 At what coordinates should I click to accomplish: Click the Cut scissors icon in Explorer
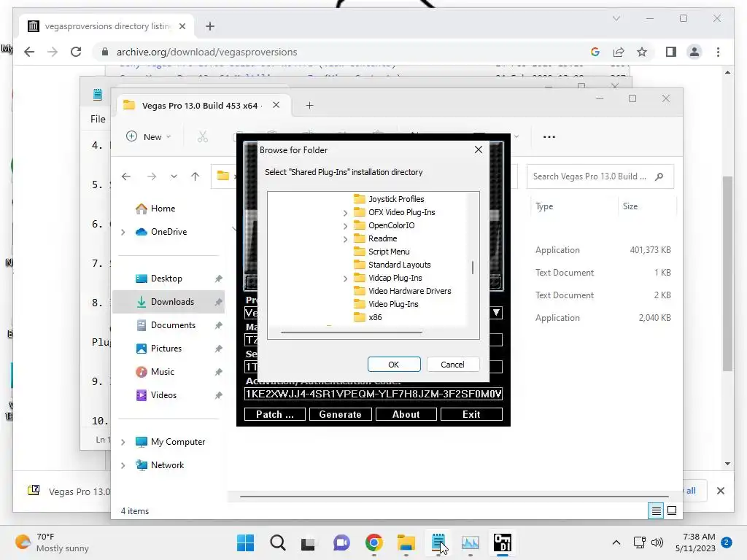[203, 136]
